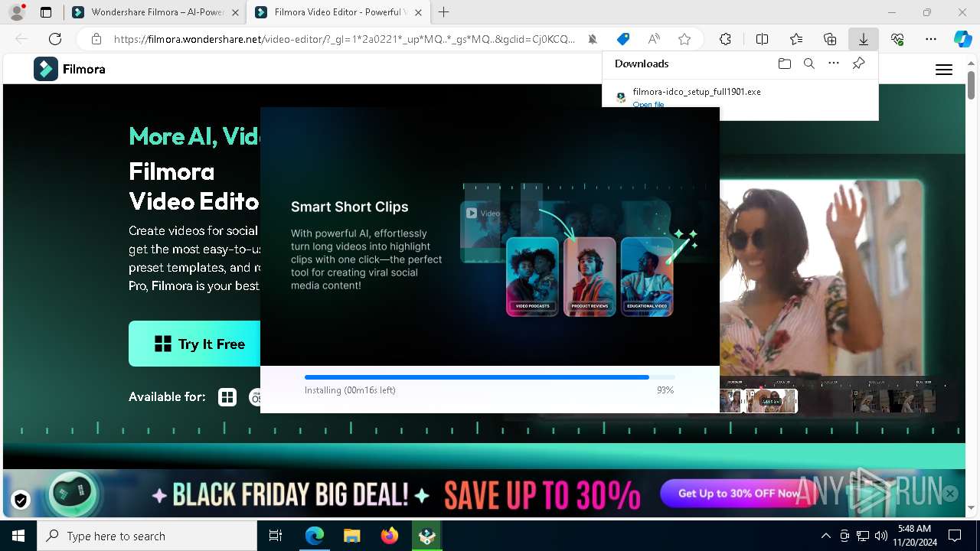Viewport: 980px width, 551px height.
Task: Launch Firefox from taskbar
Action: (x=390, y=536)
